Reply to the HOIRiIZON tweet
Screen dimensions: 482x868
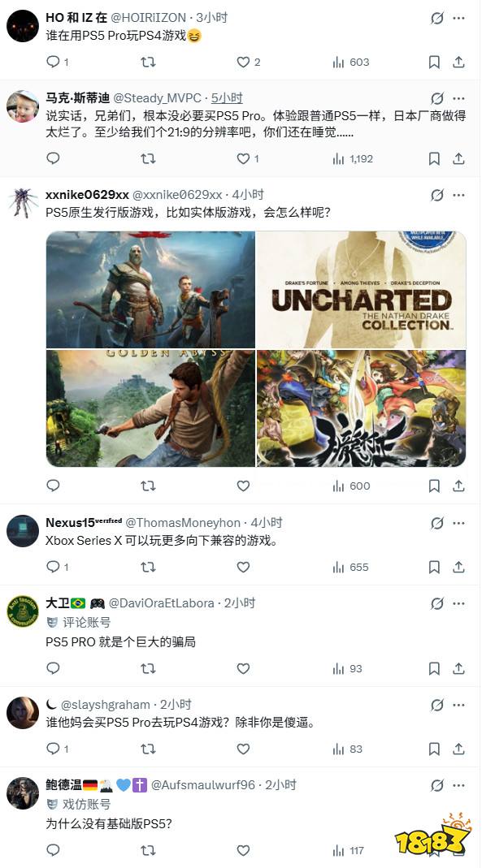point(53,62)
